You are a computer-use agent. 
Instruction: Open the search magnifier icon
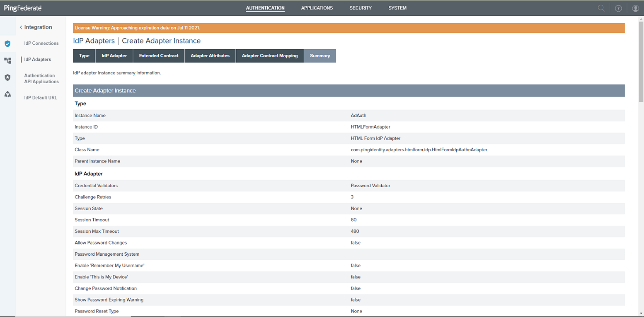pyautogui.click(x=601, y=8)
